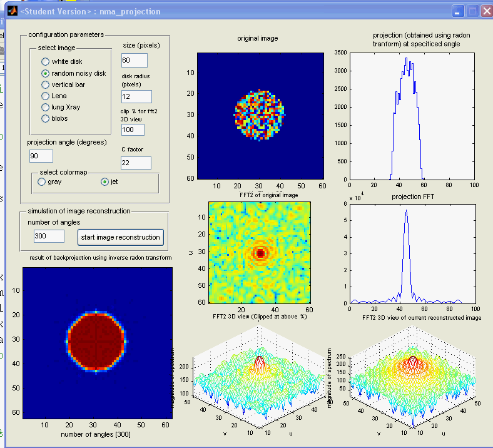Select the Lena image option
The image size is (493, 448).
click(46, 96)
